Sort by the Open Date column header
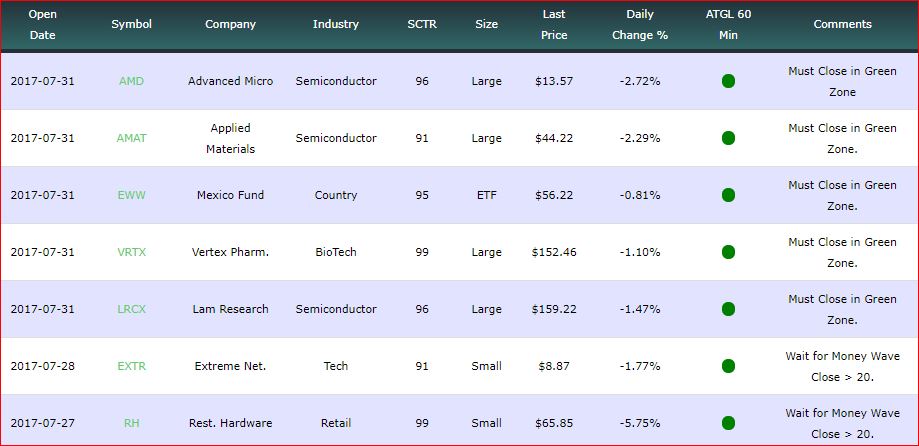Screen dimensions: 919x446 click(x=42, y=25)
